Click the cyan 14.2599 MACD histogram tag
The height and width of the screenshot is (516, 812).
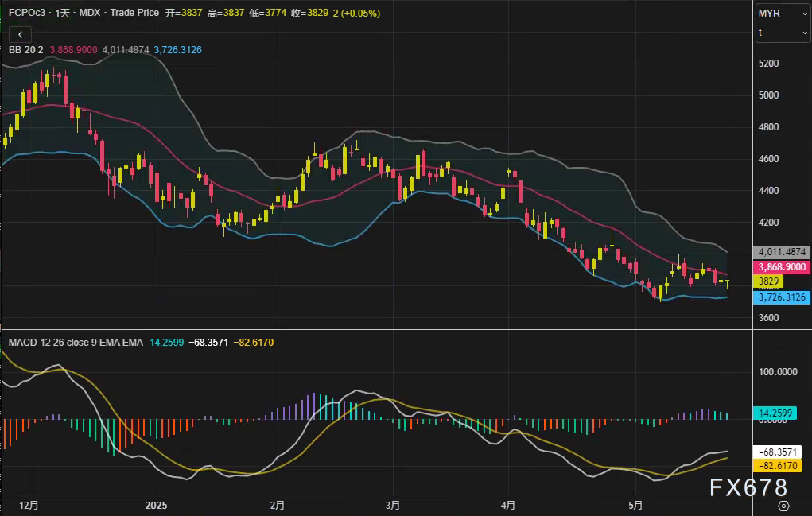click(x=780, y=413)
